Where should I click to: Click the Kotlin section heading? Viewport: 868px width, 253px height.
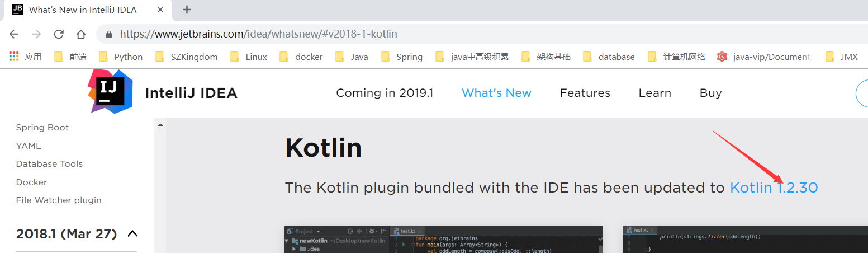(x=323, y=148)
